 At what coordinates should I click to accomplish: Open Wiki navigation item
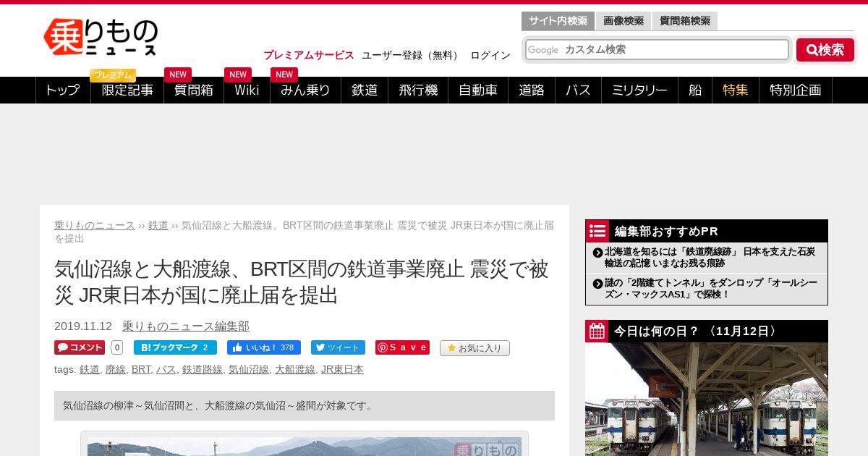click(247, 90)
